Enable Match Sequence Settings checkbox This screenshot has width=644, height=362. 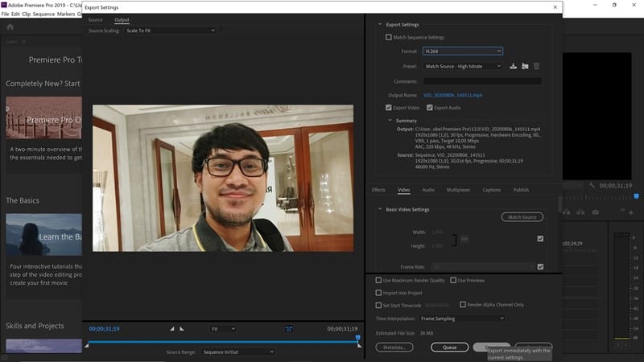click(389, 37)
